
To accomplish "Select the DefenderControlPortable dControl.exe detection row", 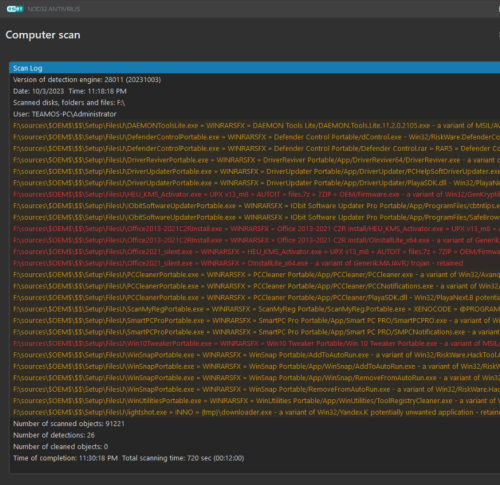I will coord(255,137).
